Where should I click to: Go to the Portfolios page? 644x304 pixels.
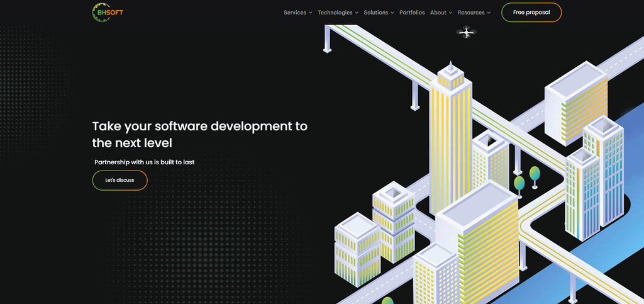coord(412,13)
